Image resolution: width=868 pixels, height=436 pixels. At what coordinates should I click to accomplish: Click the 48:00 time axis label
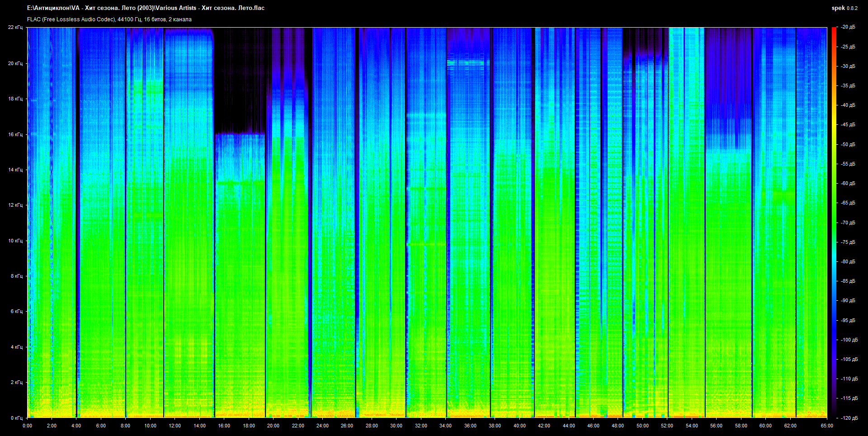point(618,426)
